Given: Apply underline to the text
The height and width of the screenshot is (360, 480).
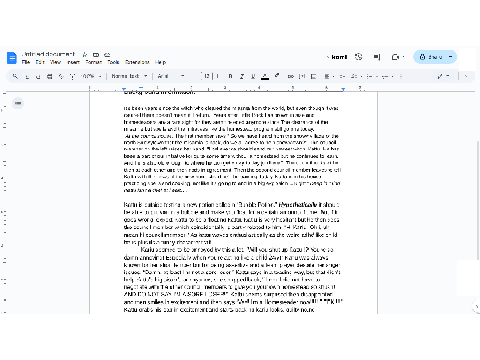Looking at the screenshot, I should coord(253,76).
